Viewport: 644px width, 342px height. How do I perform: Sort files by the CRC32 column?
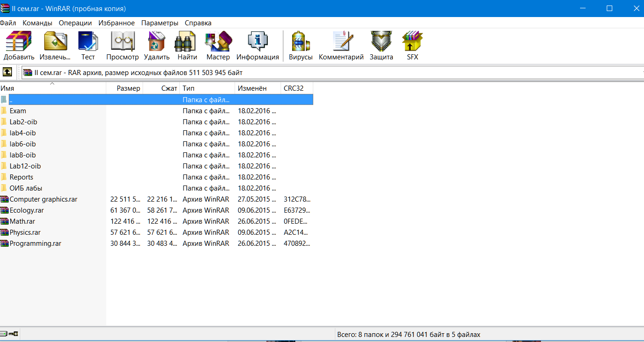click(297, 88)
